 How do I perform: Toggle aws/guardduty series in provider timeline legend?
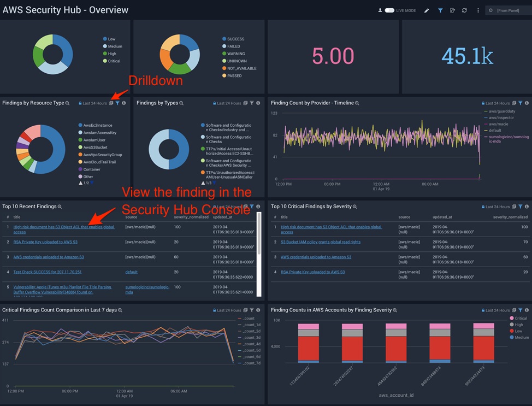(499, 111)
